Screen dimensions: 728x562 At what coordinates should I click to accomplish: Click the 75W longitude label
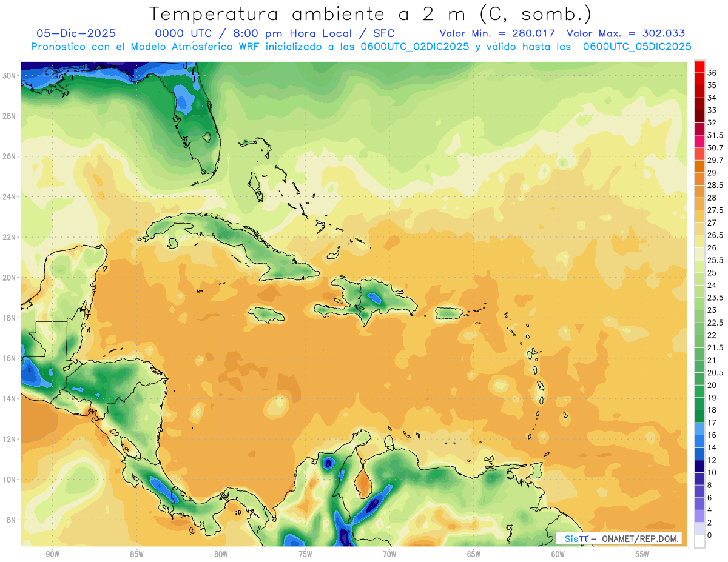[305, 554]
